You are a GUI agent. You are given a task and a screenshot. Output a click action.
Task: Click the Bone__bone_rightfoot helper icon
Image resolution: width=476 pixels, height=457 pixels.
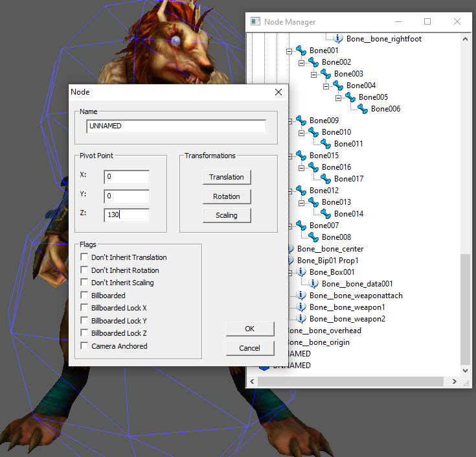pos(338,39)
